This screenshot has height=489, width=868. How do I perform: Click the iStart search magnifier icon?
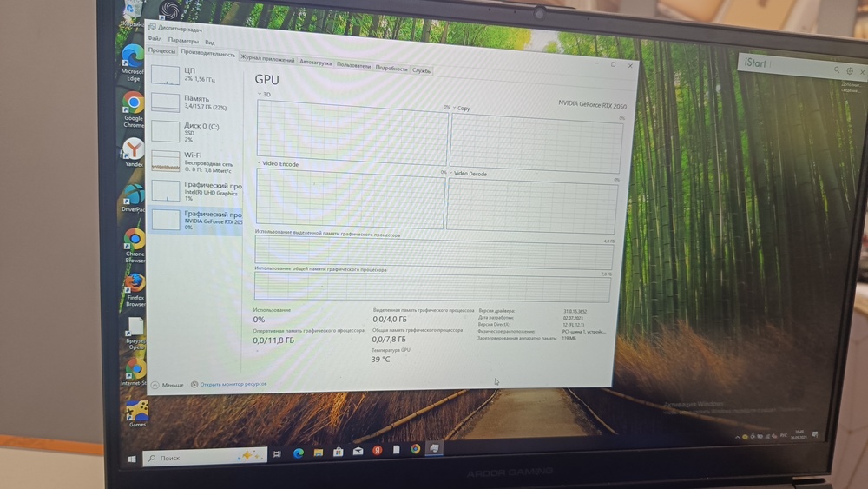837,69
